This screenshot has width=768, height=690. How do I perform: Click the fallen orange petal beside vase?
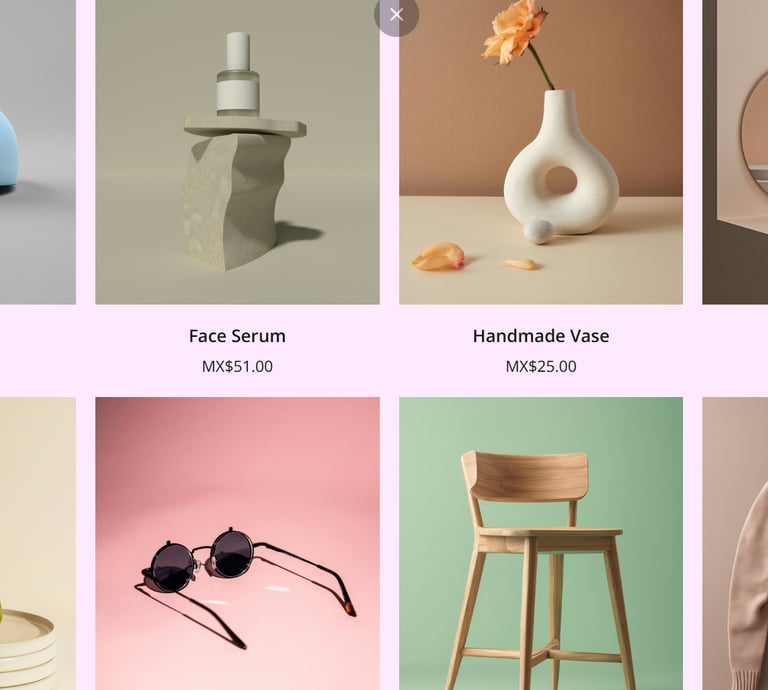point(438,257)
